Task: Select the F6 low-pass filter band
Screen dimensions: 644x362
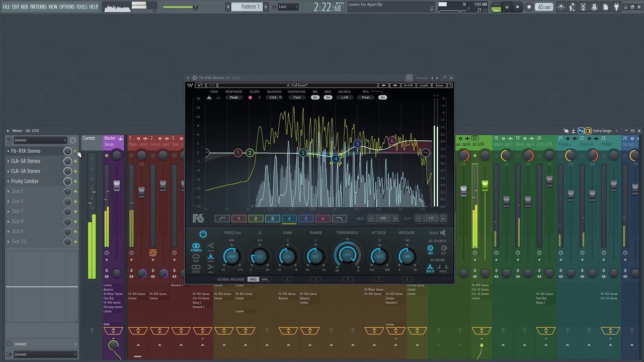Action: 340,219
